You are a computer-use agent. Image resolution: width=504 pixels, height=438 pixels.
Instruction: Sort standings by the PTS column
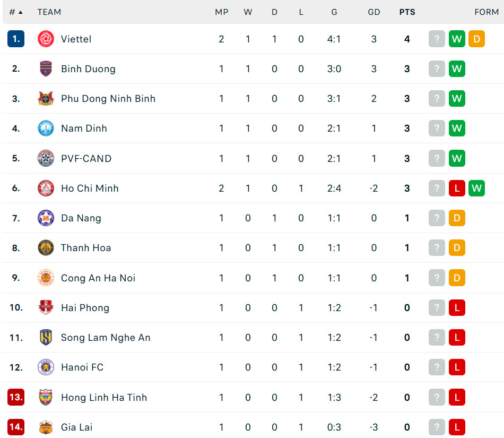tap(407, 12)
